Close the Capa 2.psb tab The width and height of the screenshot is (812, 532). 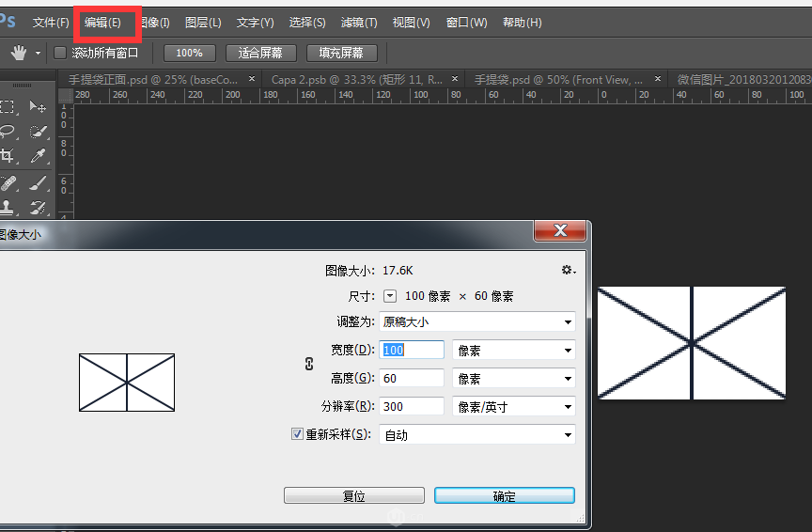coord(455,79)
